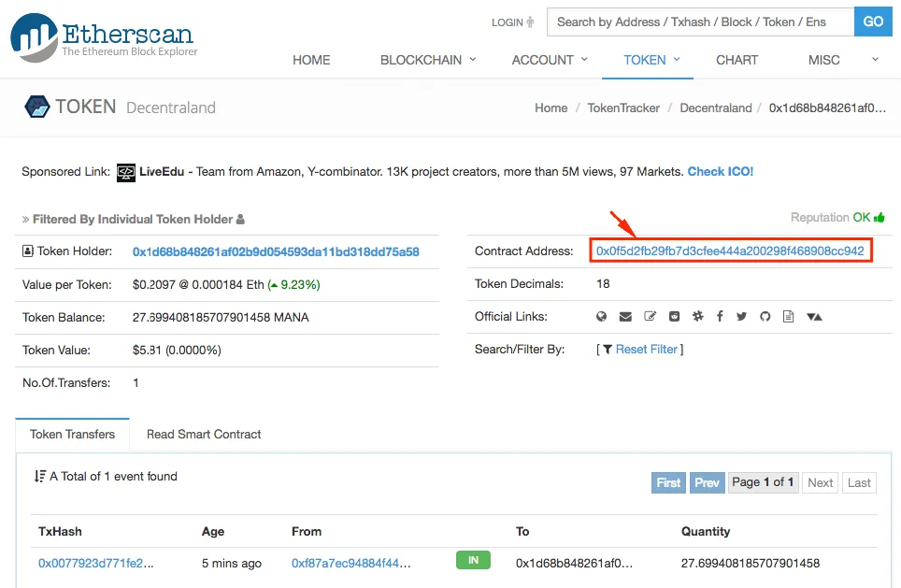Open the Token Holder address link
The height and width of the screenshot is (588, 901).
point(276,251)
